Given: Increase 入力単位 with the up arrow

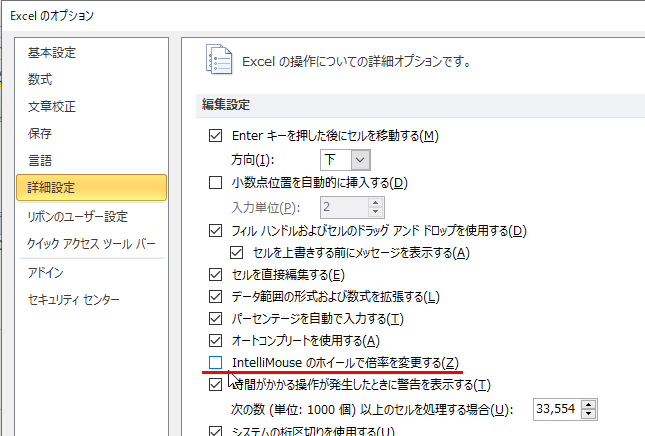Looking at the screenshot, I should (x=375, y=203).
